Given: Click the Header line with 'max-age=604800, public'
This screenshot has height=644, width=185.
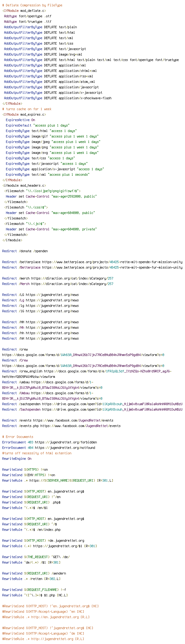Looking at the screenshot, I should 50,213.
